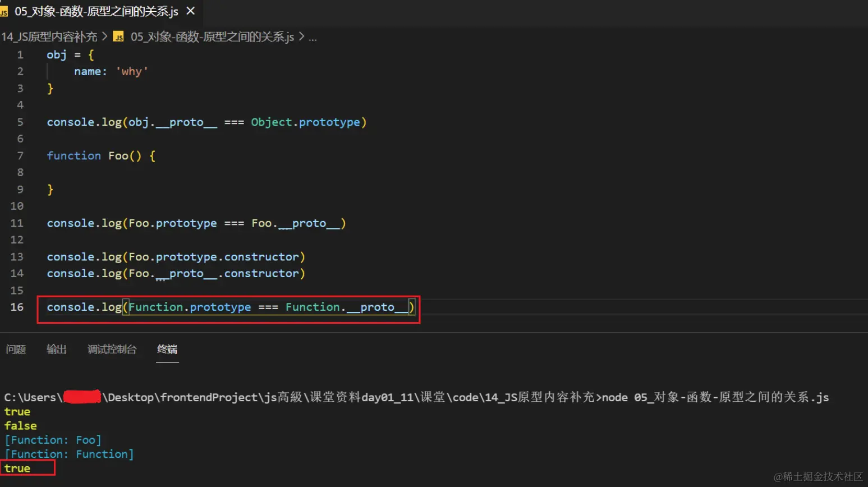
Task: Click line number 5 in the gutter
Action: pos(20,122)
